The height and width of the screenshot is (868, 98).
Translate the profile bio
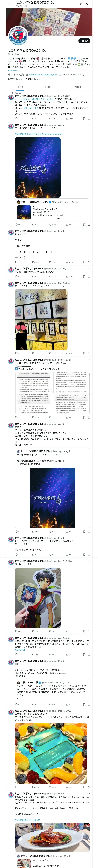click(14, 70)
